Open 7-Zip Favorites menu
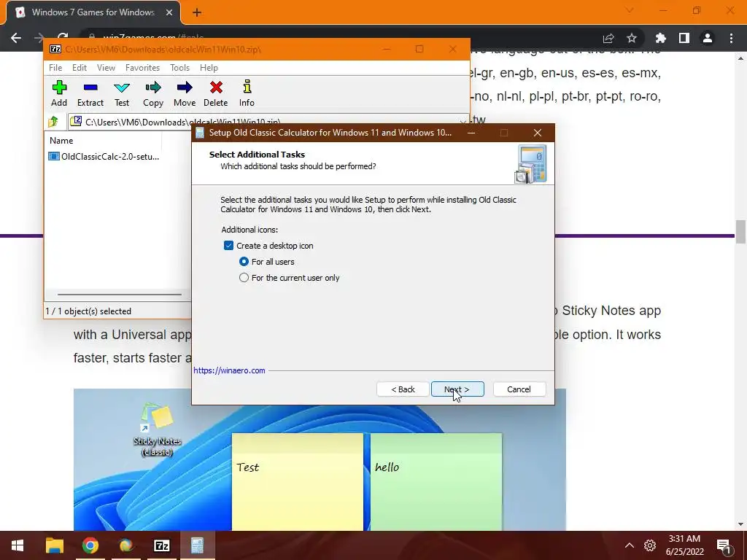 tap(142, 68)
